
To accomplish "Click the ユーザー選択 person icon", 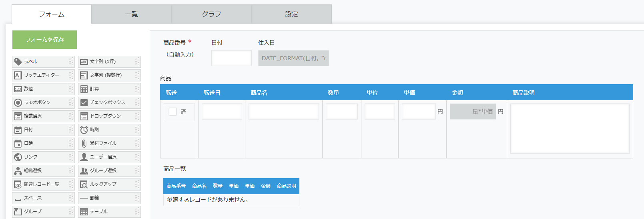I will [84, 157].
